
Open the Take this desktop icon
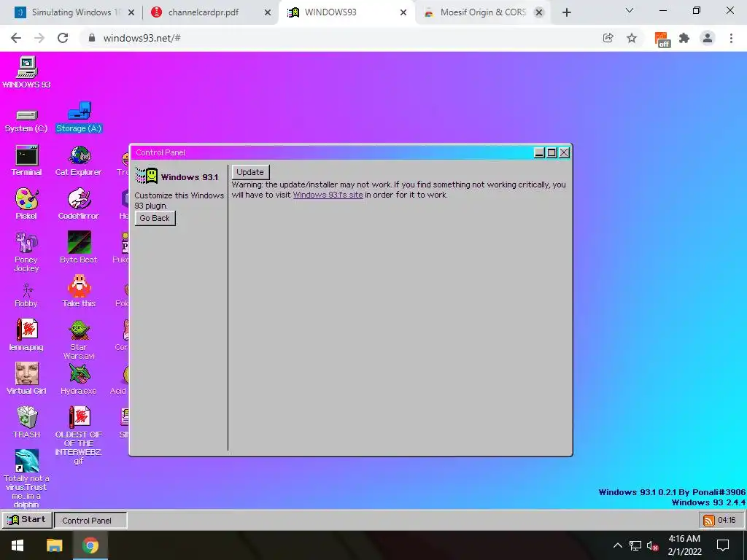click(79, 291)
